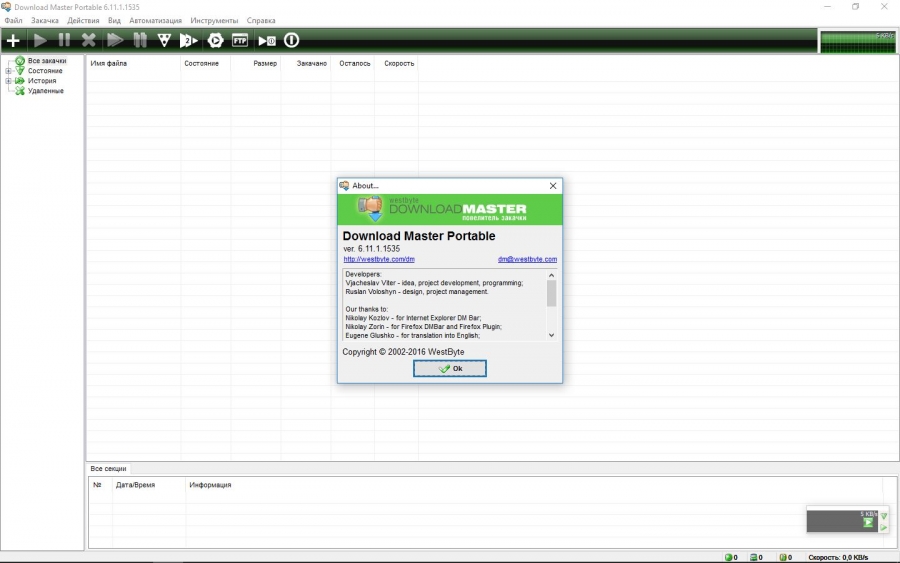Add a new download with the plus icon

[13, 41]
